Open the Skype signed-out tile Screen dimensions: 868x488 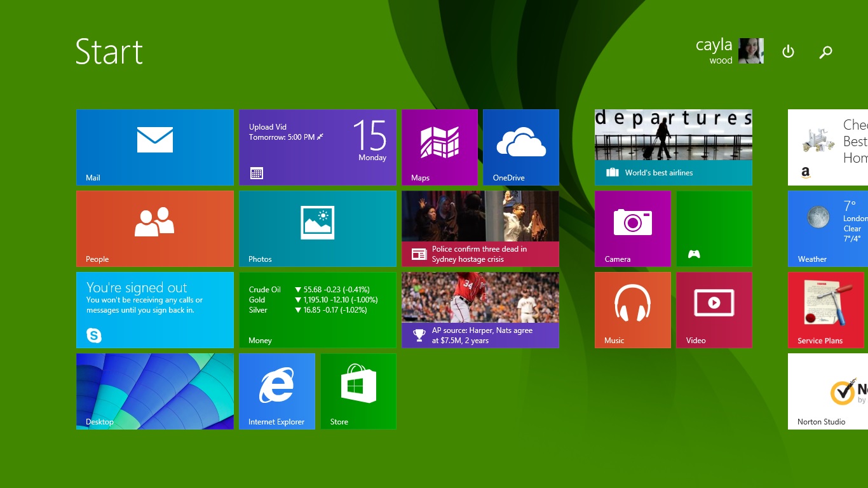155,310
